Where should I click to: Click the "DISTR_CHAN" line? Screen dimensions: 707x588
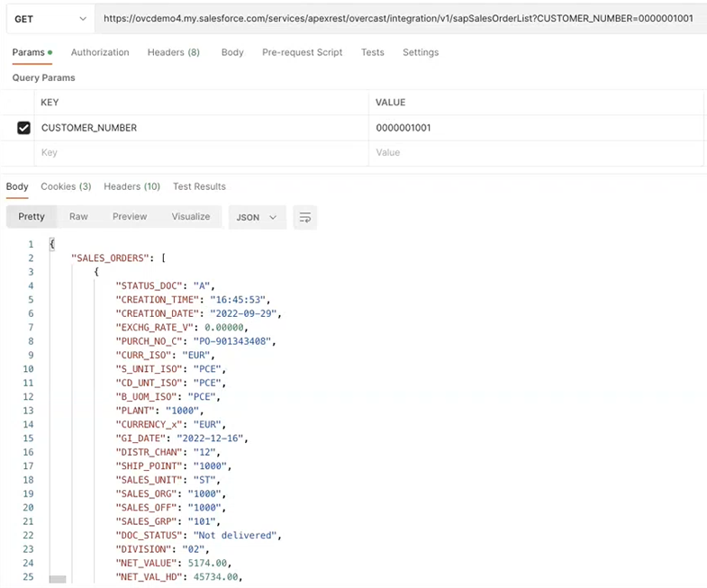click(168, 452)
